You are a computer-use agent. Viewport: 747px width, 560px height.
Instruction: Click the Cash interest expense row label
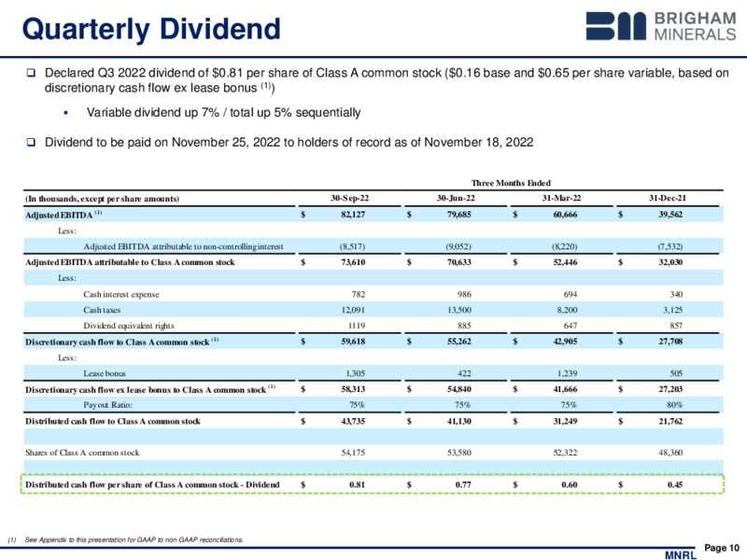121,294
